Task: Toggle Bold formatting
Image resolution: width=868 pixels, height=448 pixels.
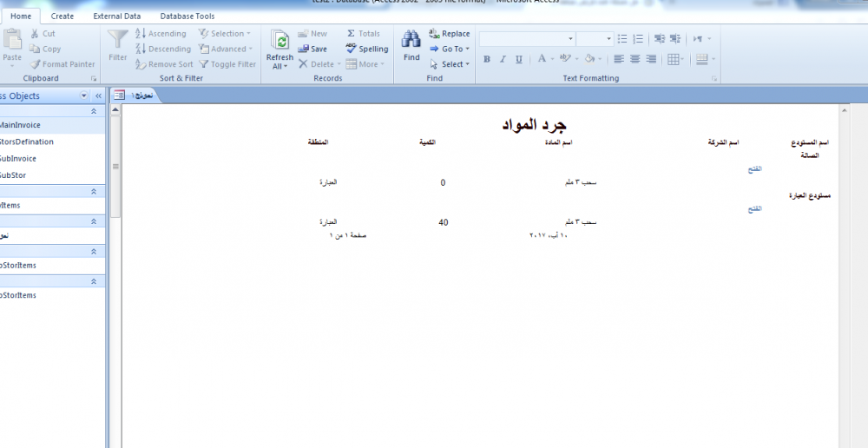Action: 487,59
